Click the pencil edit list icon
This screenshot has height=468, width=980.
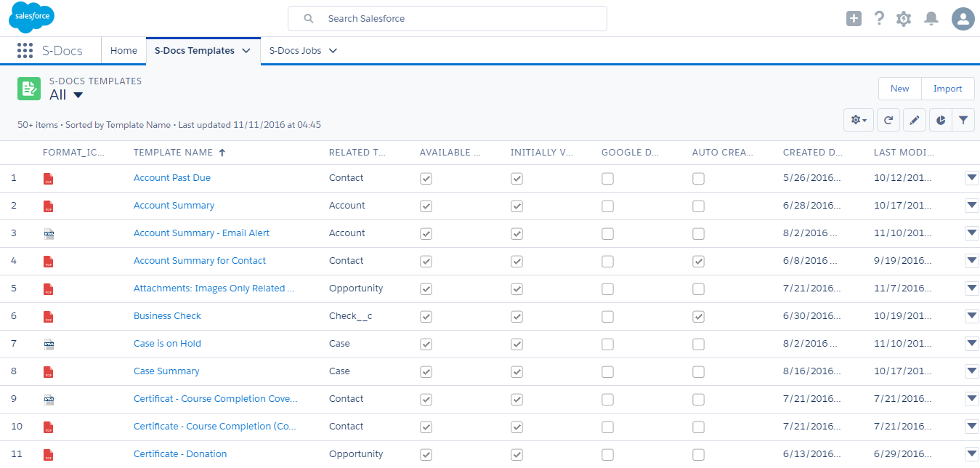pyautogui.click(x=915, y=120)
